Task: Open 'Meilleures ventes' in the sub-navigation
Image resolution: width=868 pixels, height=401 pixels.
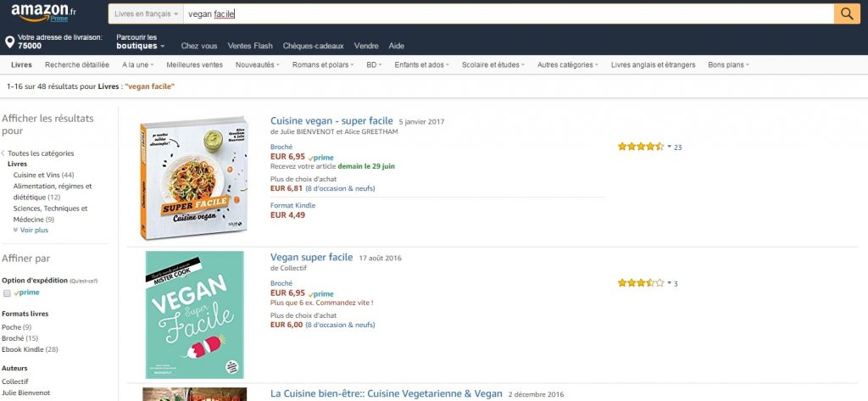Action: click(195, 64)
